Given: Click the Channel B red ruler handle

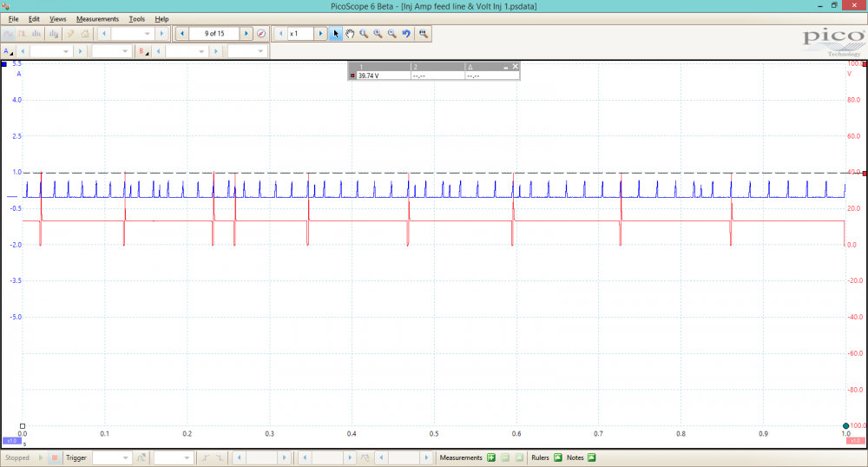Looking at the screenshot, I should coord(865,174).
